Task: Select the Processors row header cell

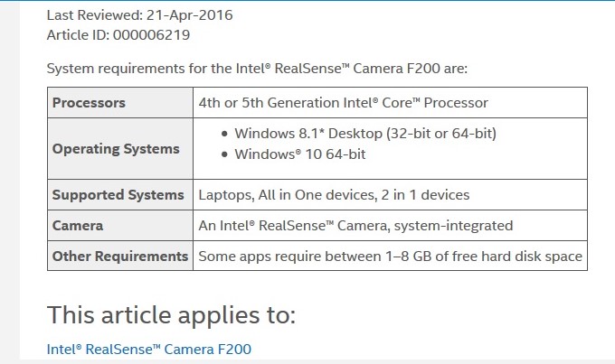Action: [x=89, y=103]
